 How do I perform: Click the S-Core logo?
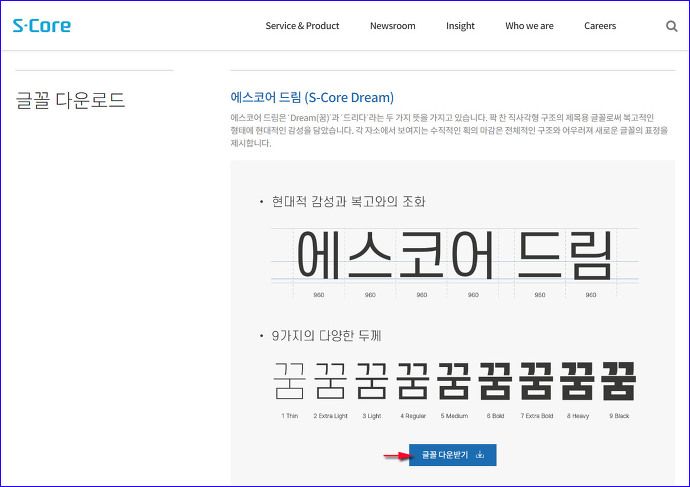pyautogui.click(x=42, y=26)
